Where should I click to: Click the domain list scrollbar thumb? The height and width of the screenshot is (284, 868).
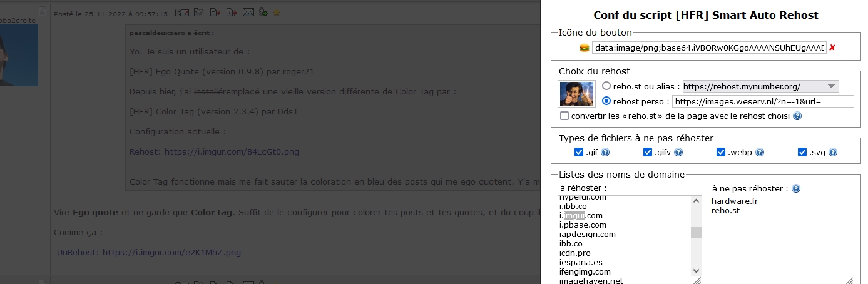point(696,233)
